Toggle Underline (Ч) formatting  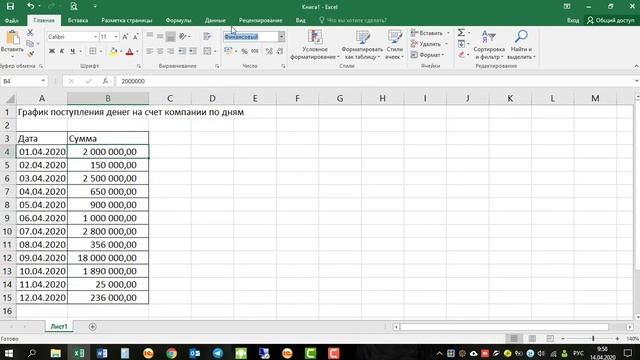coord(73,51)
